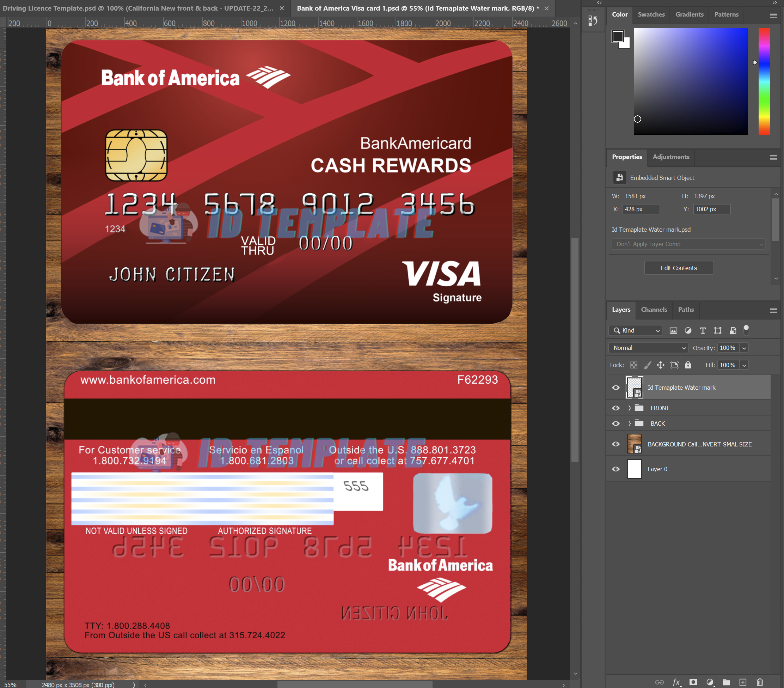Click Properties panel scroll down arrow

[776, 279]
